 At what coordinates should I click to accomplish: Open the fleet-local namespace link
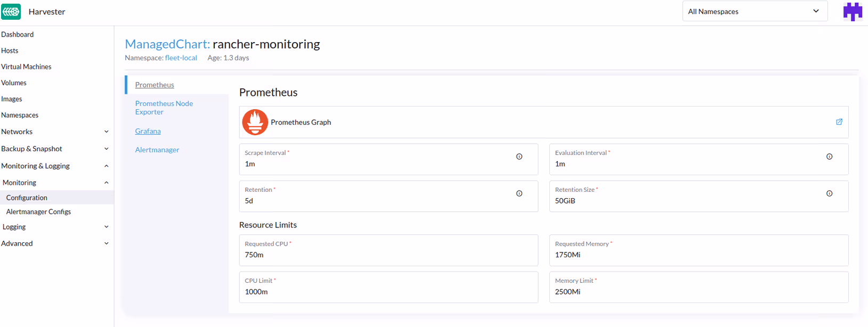[x=181, y=58]
